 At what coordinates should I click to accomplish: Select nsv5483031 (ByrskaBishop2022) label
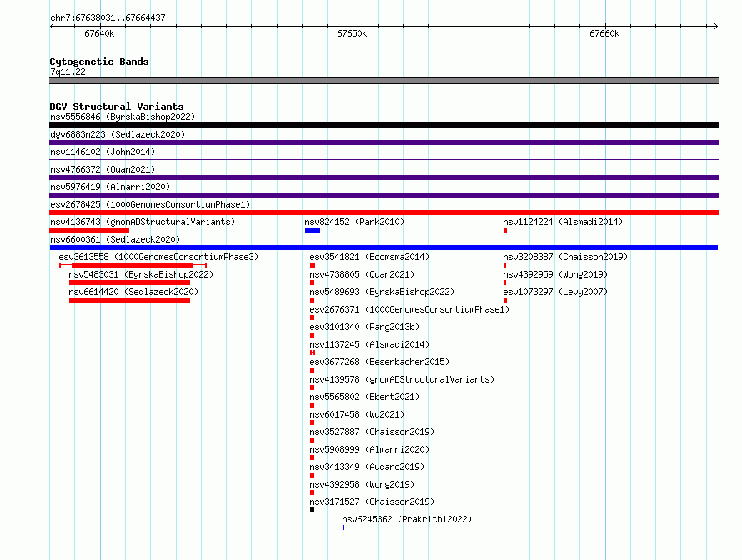click(141, 274)
